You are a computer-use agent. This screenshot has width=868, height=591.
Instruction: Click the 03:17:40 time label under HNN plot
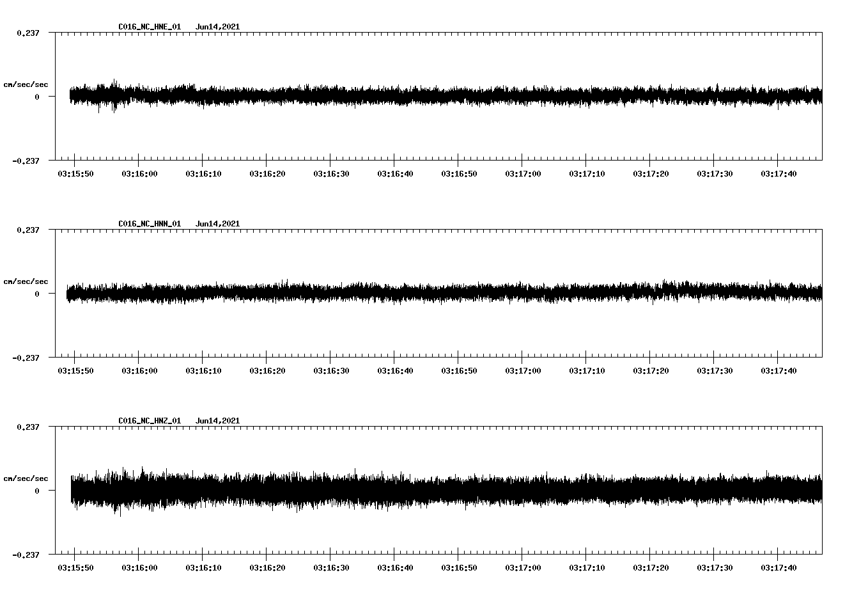779,371
